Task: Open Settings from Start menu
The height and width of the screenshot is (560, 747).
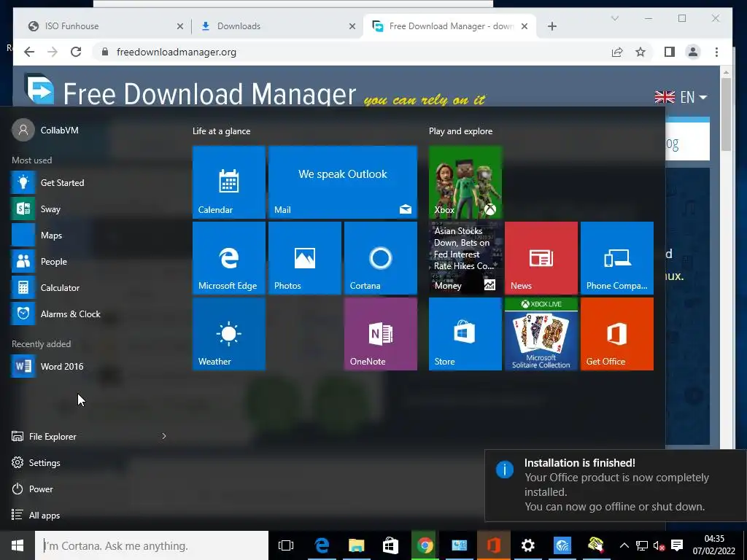Action: (36, 462)
